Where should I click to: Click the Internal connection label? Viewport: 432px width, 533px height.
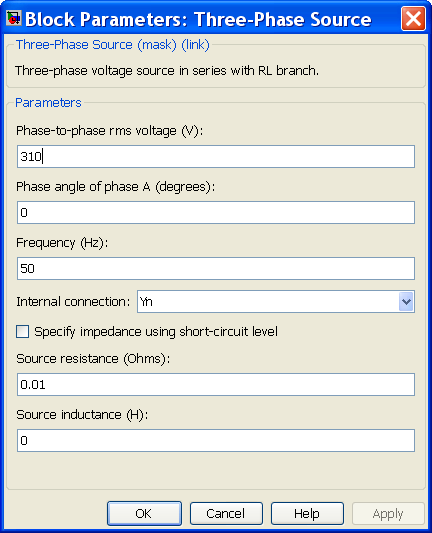click(73, 302)
